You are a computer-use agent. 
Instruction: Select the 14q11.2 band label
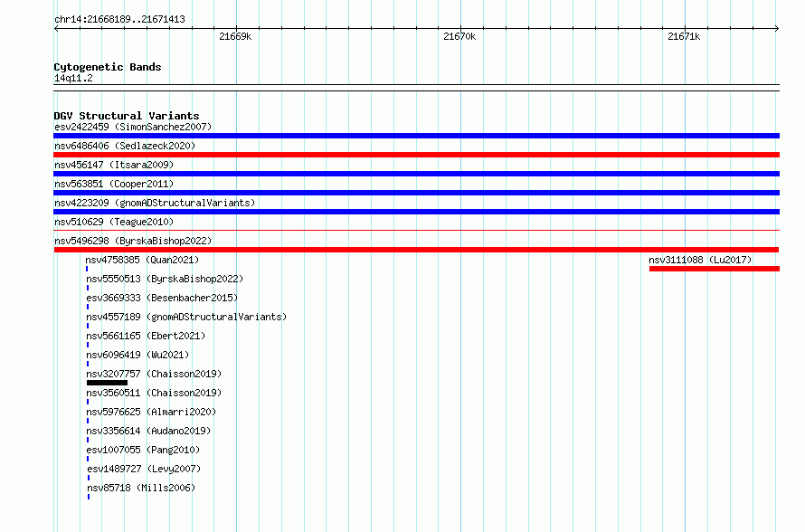(x=73, y=78)
